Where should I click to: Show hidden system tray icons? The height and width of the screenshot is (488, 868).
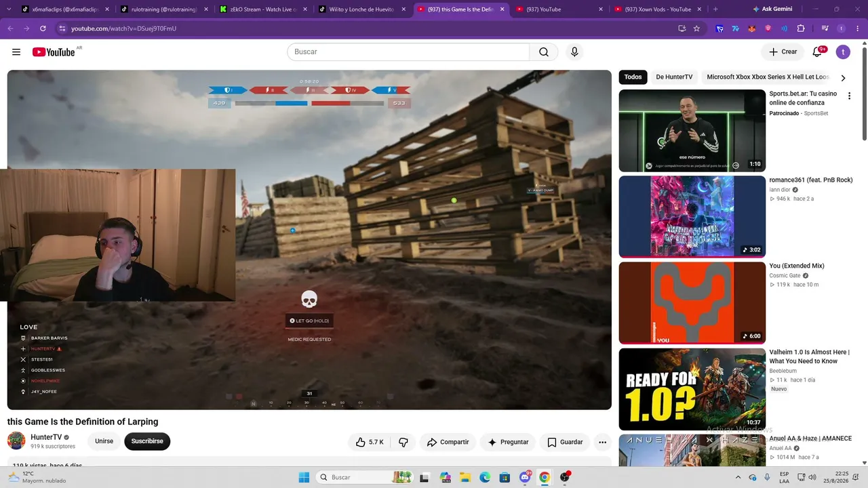(738, 477)
